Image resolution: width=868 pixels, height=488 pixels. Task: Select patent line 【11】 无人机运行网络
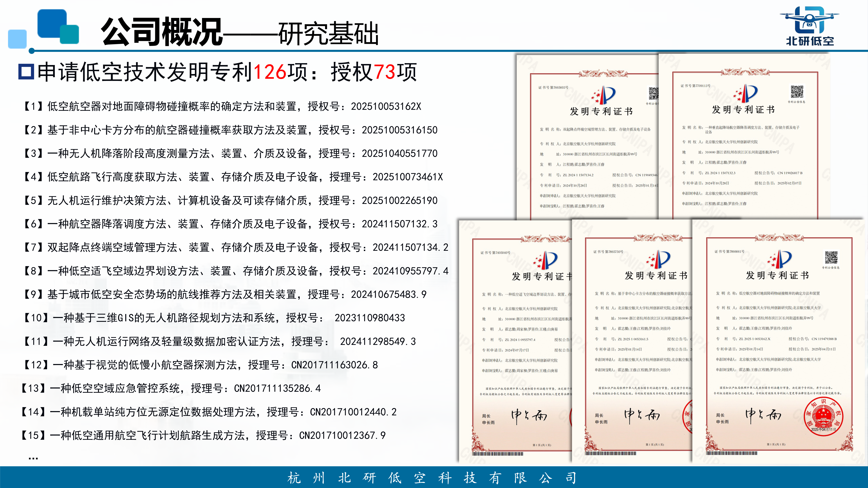coord(218,341)
